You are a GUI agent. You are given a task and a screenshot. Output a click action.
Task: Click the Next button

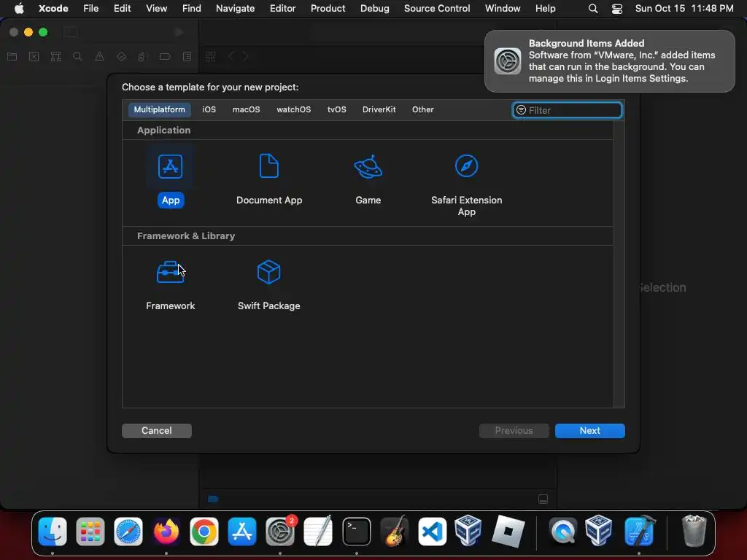click(x=589, y=430)
